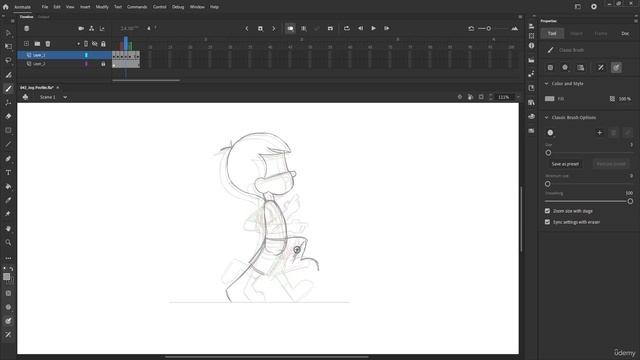Step forward one frame
Viewport: 640px width, 360px height.
pyautogui.click(x=386, y=29)
